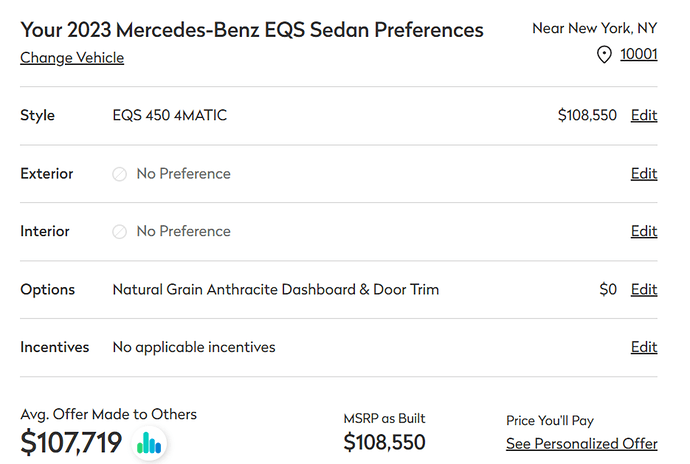Click the No applicable incentives text

coord(194,347)
